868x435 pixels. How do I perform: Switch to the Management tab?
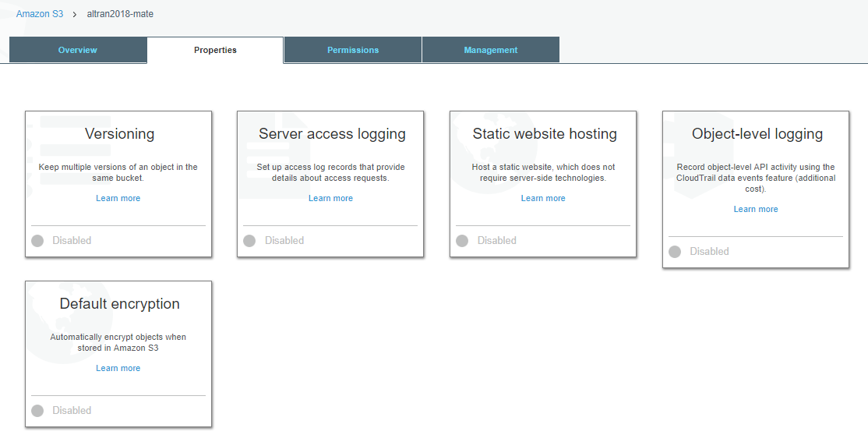click(x=490, y=50)
